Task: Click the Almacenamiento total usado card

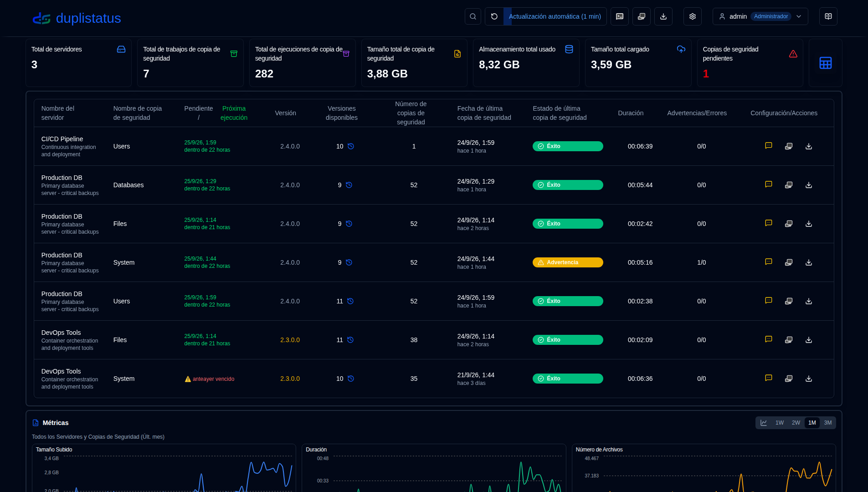Action: pos(526,63)
